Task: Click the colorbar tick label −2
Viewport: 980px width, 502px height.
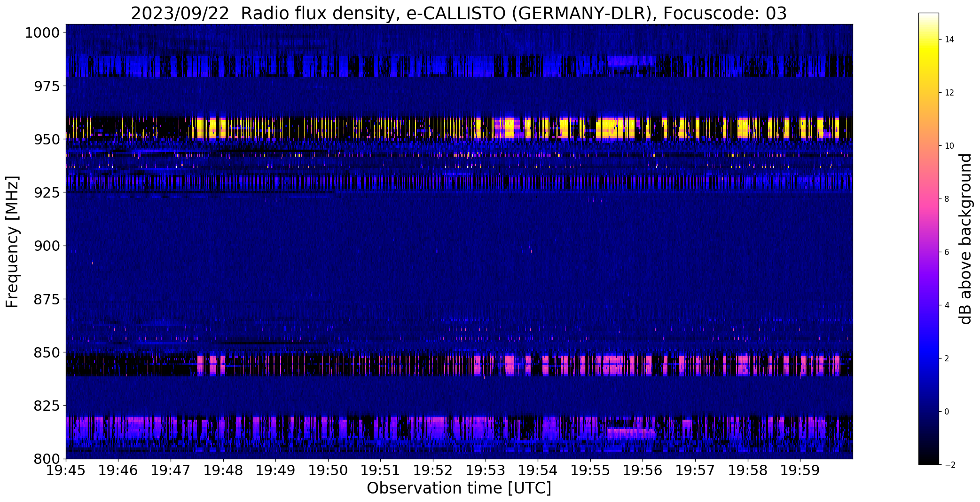Action: (x=949, y=465)
